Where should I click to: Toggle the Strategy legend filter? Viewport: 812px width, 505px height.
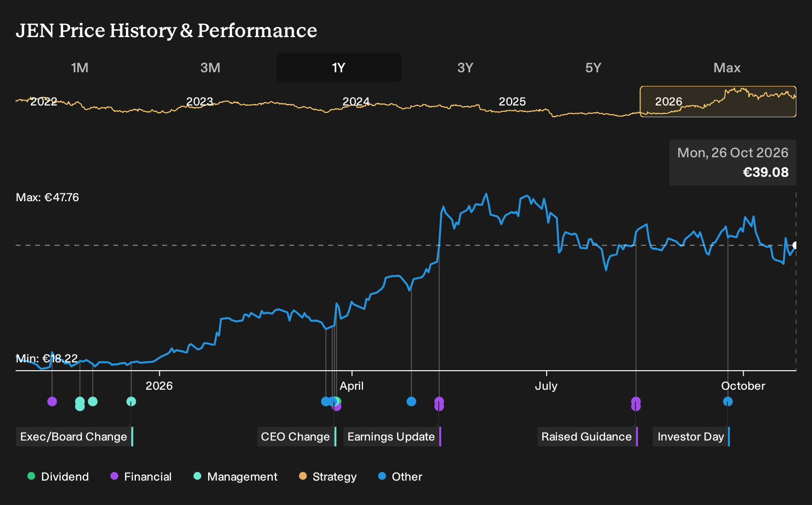click(328, 477)
